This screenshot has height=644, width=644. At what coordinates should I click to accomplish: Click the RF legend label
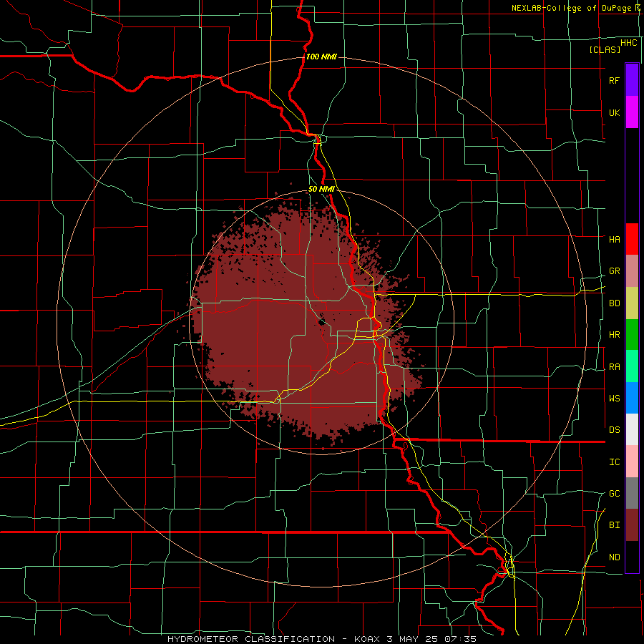click(614, 80)
